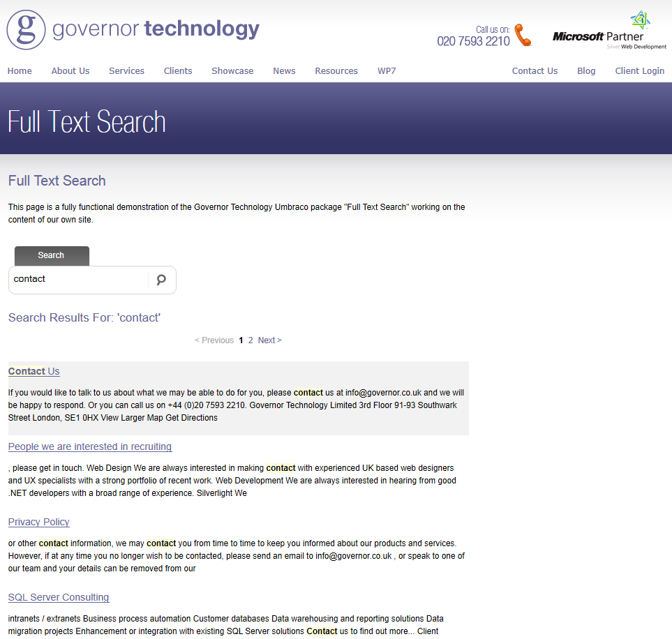
Task: Go to the WP7 page
Action: click(x=387, y=70)
